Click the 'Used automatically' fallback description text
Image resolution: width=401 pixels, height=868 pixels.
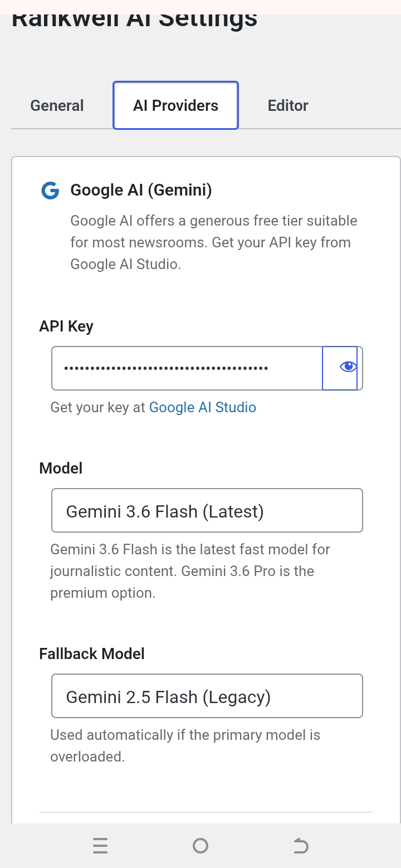[185, 745]
